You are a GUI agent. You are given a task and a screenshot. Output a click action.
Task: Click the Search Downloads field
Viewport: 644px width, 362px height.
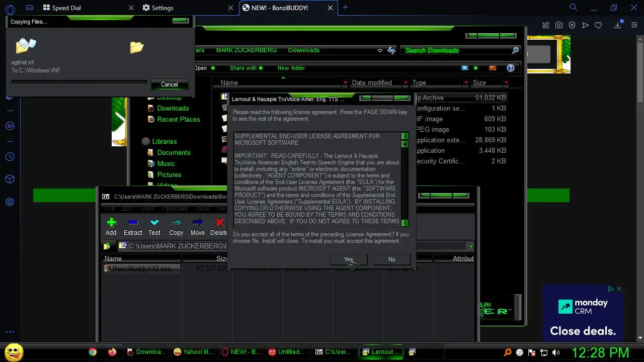(460, 50)
